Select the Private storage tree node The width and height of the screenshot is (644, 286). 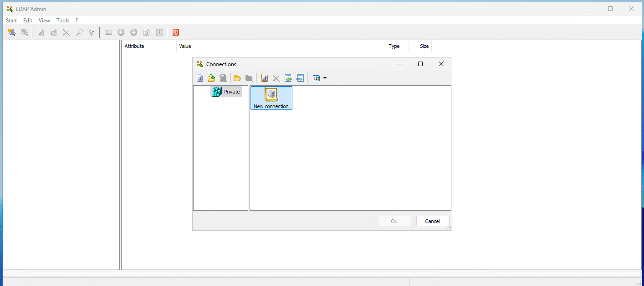[231, 92]
